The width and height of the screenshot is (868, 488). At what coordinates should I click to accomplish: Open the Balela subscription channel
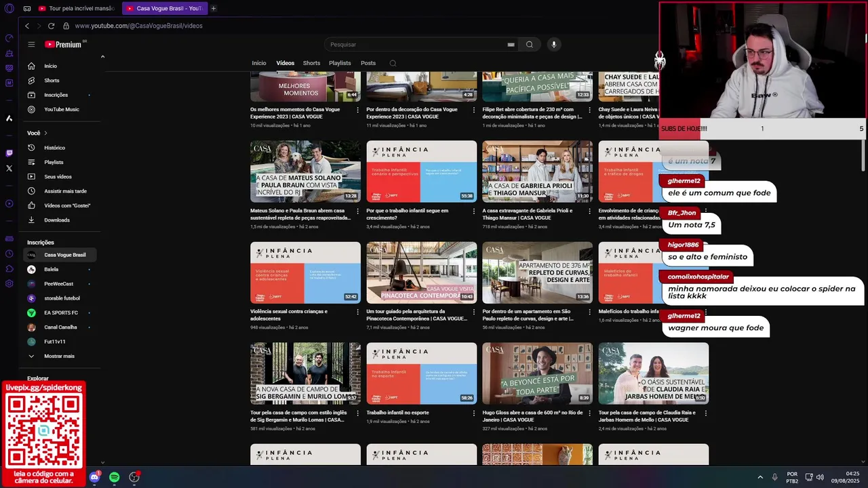click(60, 269)
